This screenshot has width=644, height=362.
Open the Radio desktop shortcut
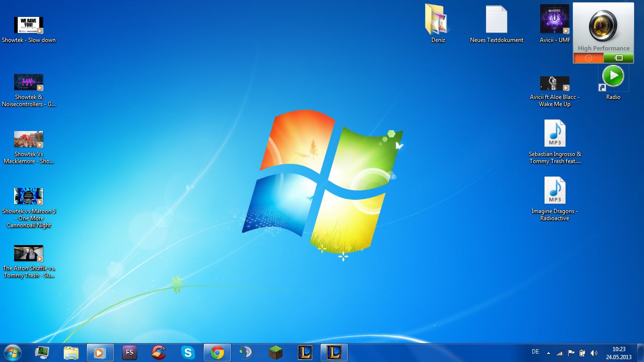pyautogui.click(x=613, y=77)
